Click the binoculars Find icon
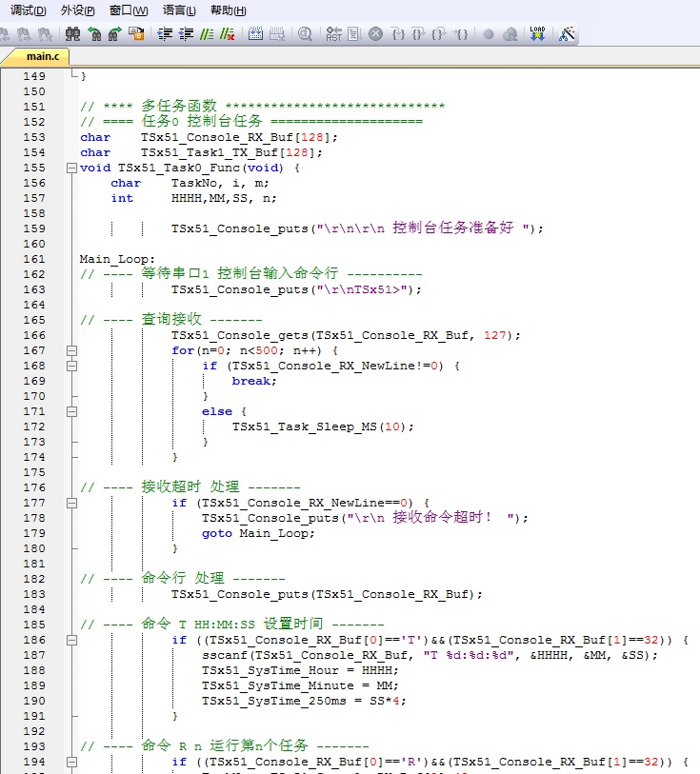Image resolution: width=700 pixels, height=774 pixels. pos(72,34)
